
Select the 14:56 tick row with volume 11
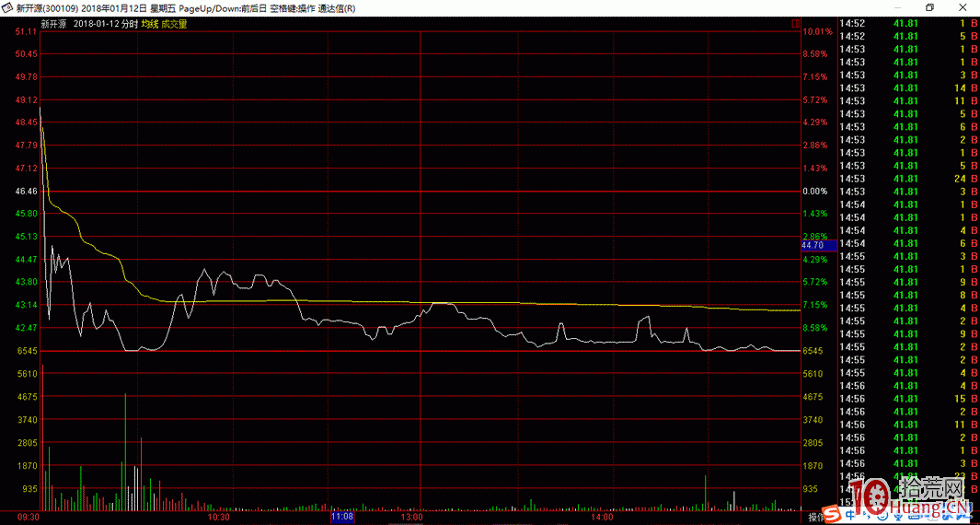point(909,425)
